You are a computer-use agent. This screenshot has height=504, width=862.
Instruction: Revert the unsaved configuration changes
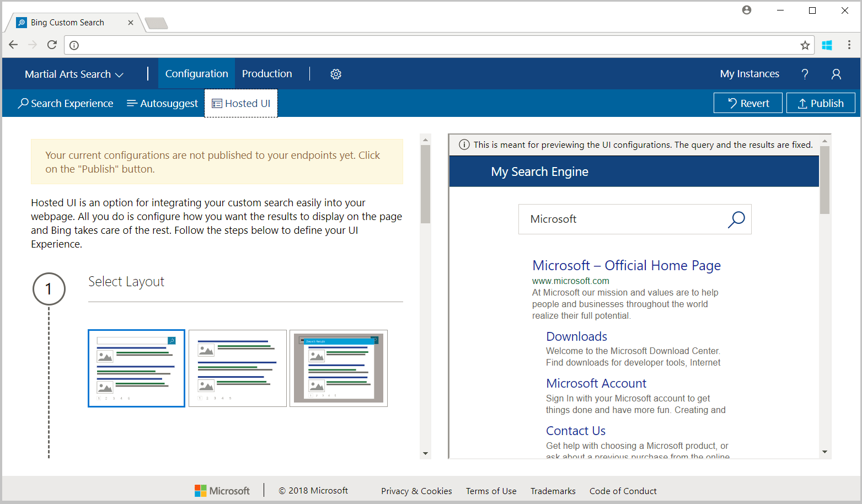tap(747, 103)
